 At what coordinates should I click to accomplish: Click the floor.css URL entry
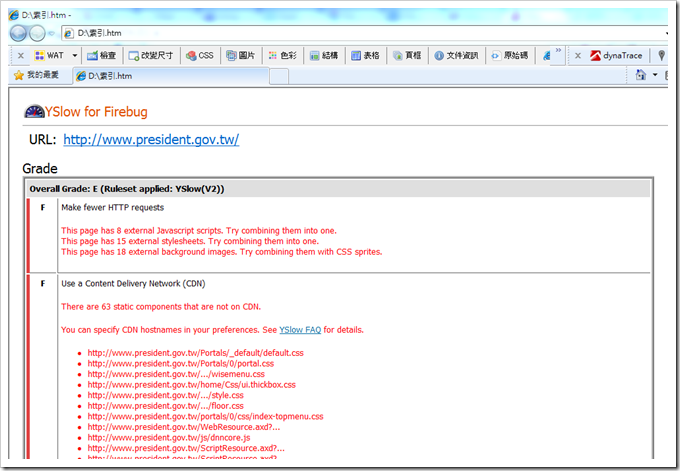pos(166,406)
